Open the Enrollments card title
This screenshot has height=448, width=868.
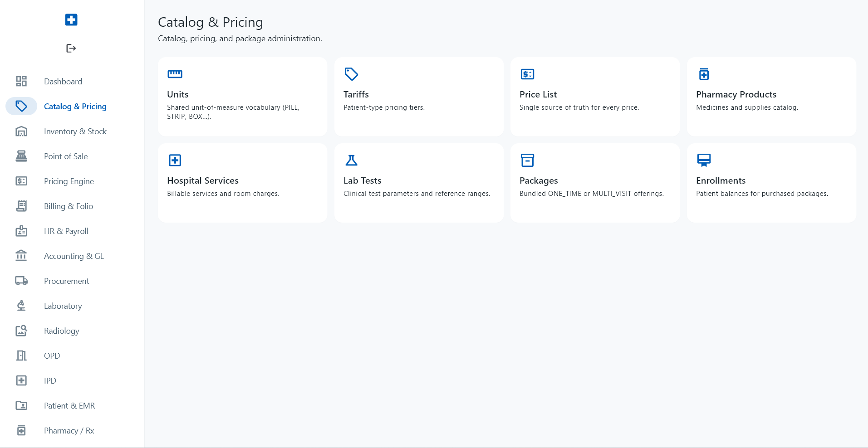721,180
